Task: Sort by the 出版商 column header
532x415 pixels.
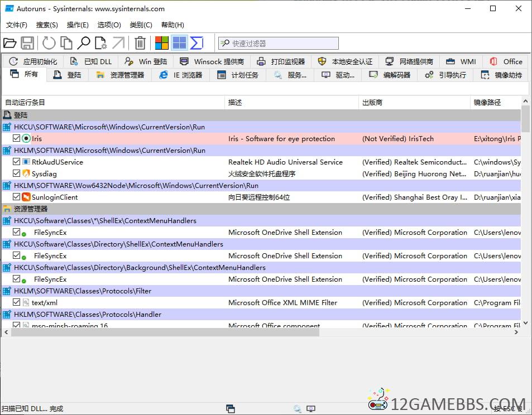Action: click(414, 103)
